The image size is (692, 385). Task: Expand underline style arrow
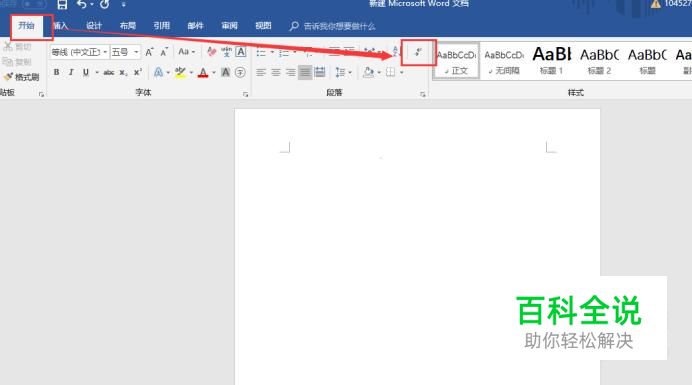pos(97,72)
